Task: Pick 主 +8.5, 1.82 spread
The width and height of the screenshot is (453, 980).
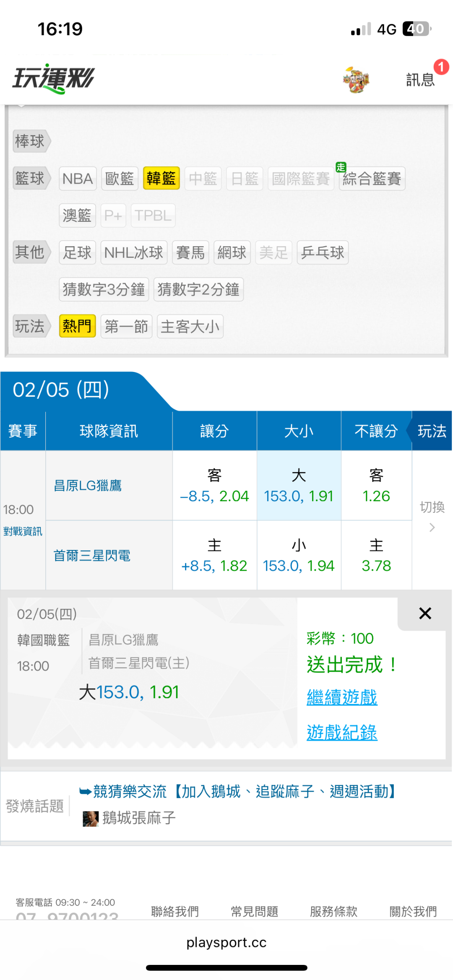Action: pos(214,556)
